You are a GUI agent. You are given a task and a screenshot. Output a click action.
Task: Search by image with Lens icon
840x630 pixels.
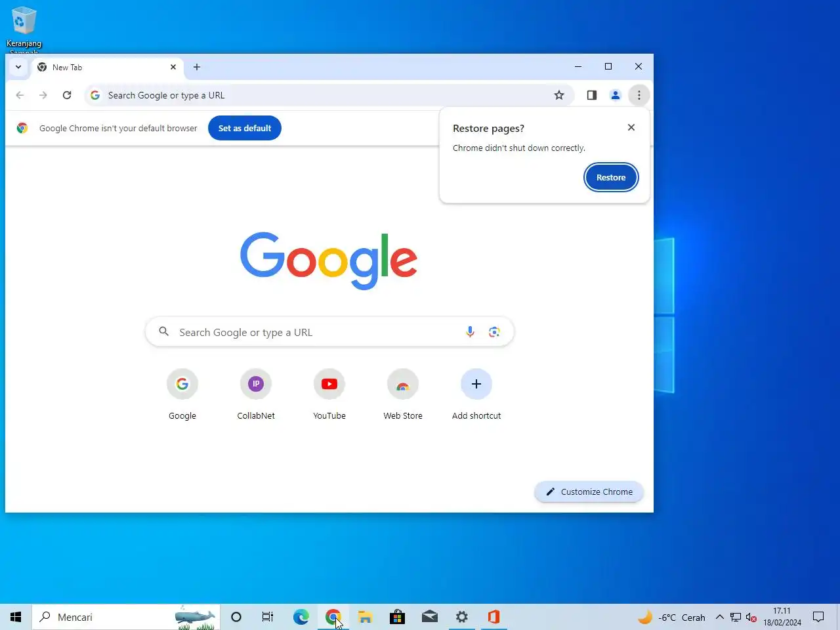(x=494, y=332)
